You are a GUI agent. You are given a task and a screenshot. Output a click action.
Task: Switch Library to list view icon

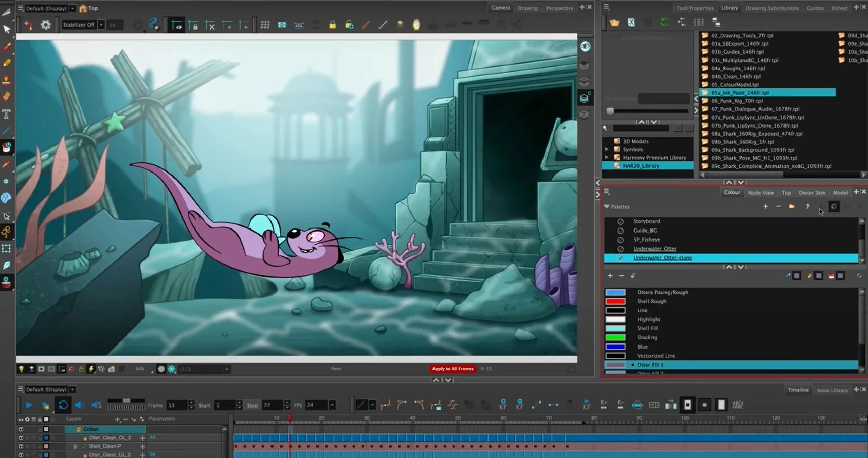click(699, 22)
